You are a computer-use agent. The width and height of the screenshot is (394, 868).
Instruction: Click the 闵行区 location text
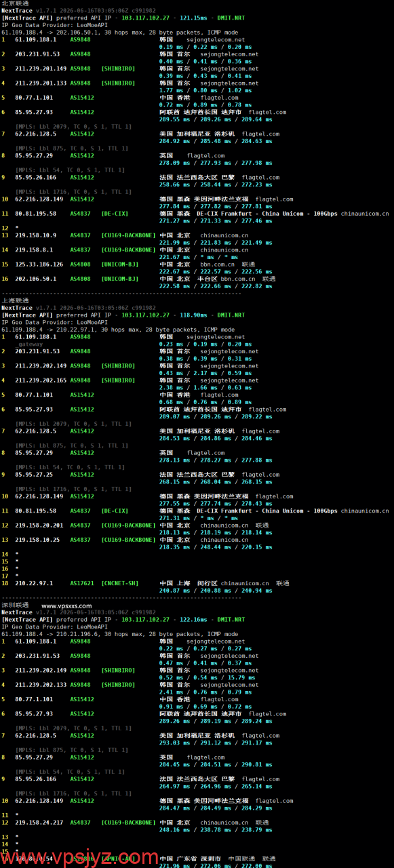[x=205, y=583]
